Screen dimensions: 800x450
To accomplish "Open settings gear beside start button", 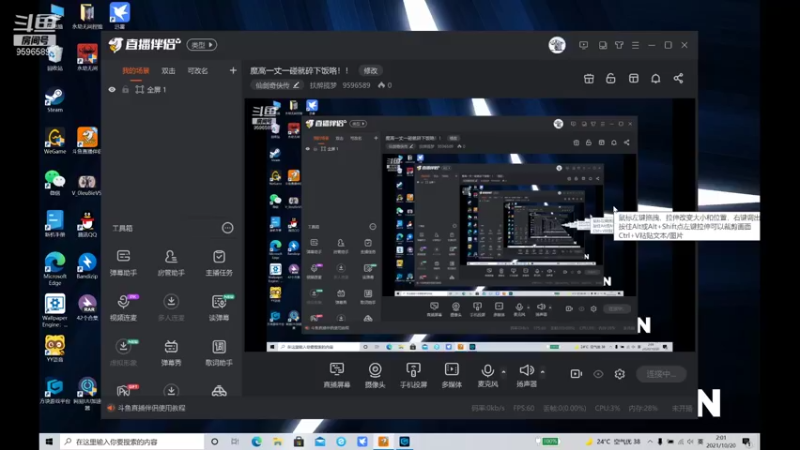I will tap(619, 374).
